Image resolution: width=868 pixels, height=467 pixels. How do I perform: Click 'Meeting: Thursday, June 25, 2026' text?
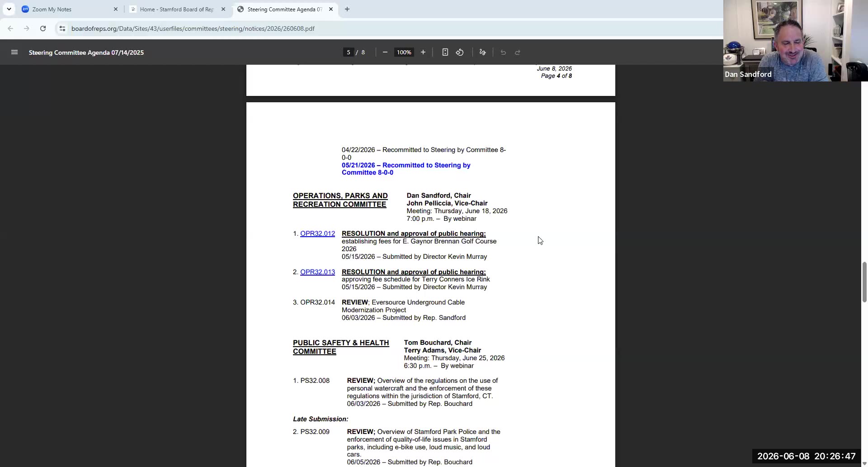tap(454, 358)
